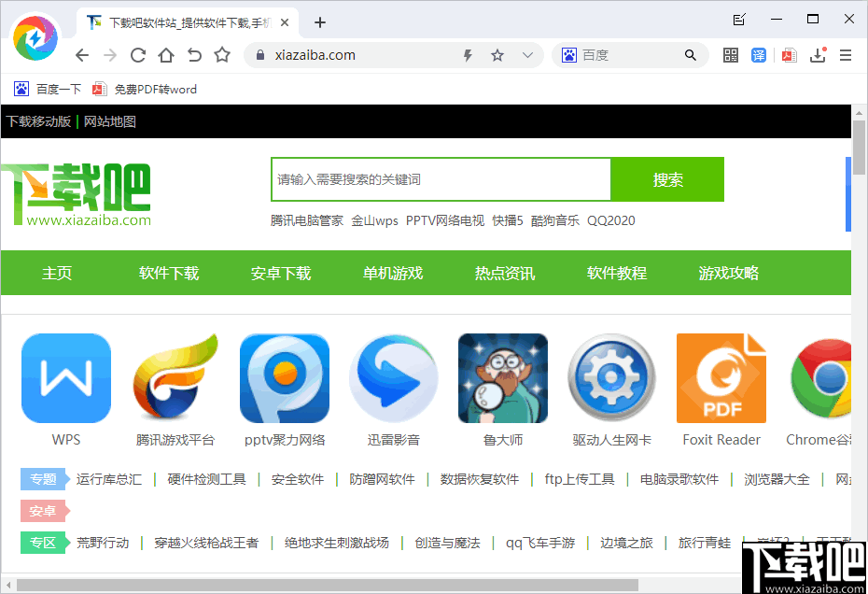
Task: Select the 下载吧软件站 browser tab
Action: 189,22
